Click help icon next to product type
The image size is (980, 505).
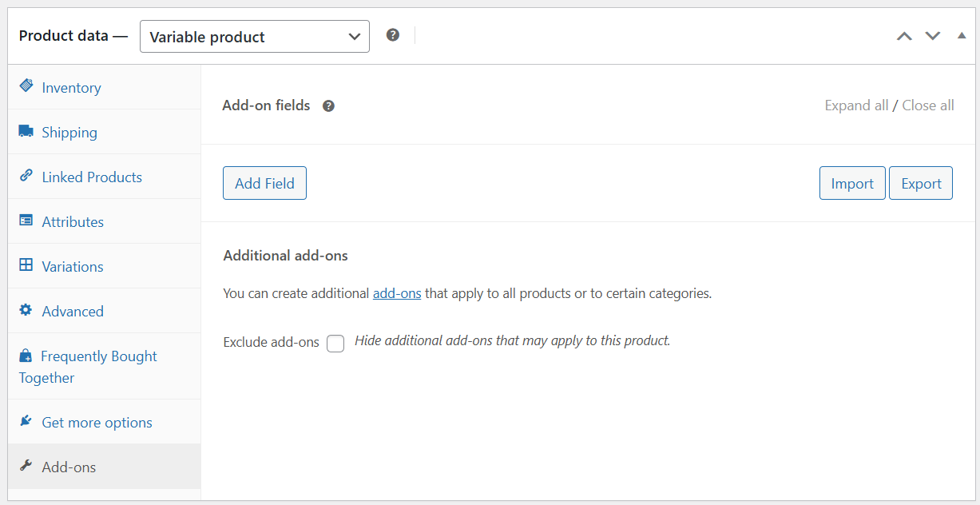(x=393, y=35)
